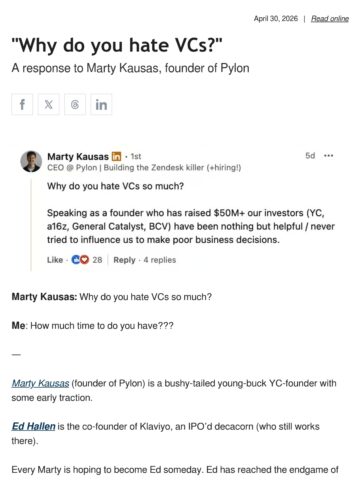Click the CEO @ Pylon tagline text

[x=144, y=167]
